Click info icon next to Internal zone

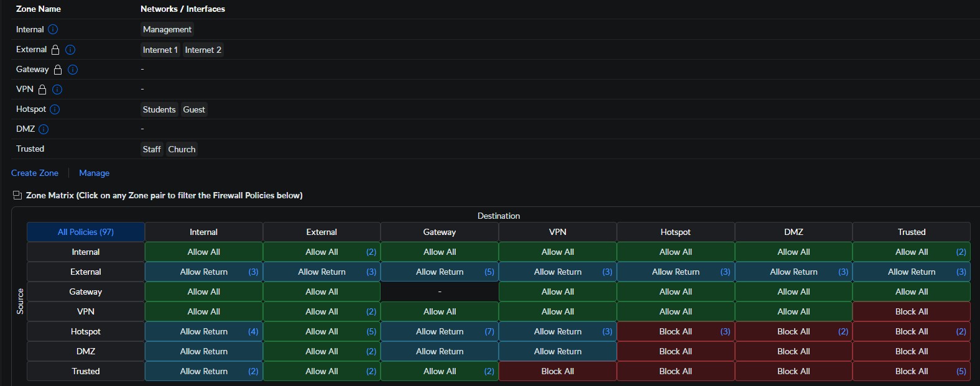(x=53, y=29)
